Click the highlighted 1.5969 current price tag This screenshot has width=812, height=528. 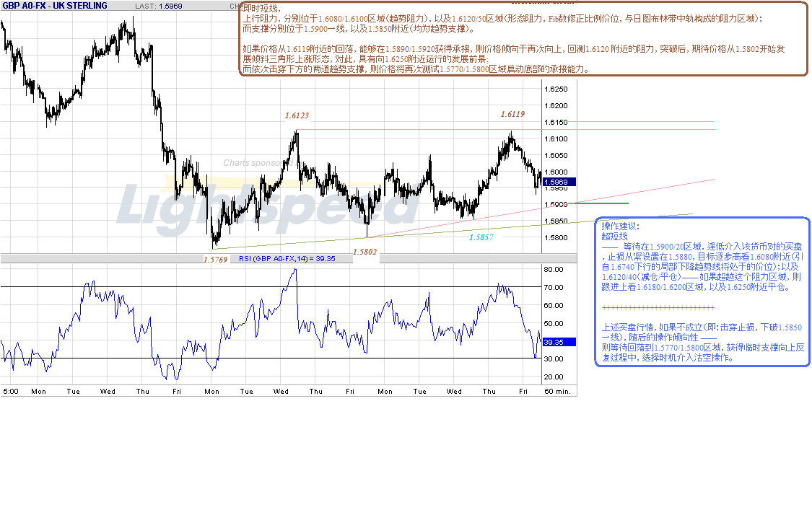(x=559, y=182)
